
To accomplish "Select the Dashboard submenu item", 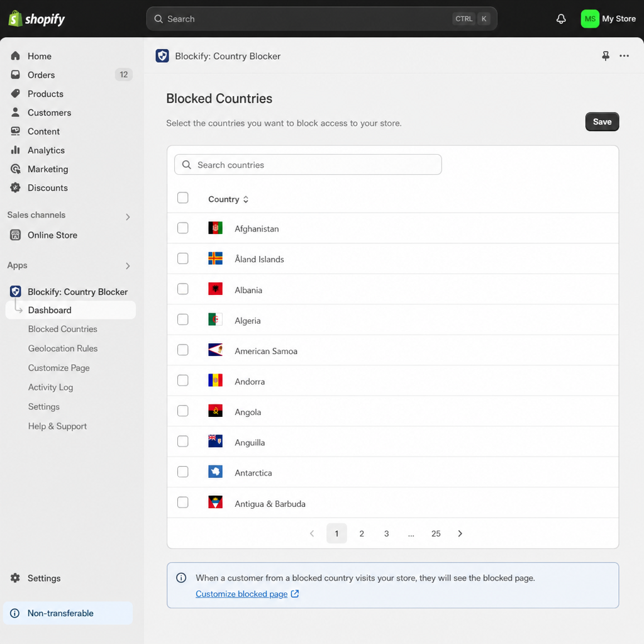I will click(70, 310).
